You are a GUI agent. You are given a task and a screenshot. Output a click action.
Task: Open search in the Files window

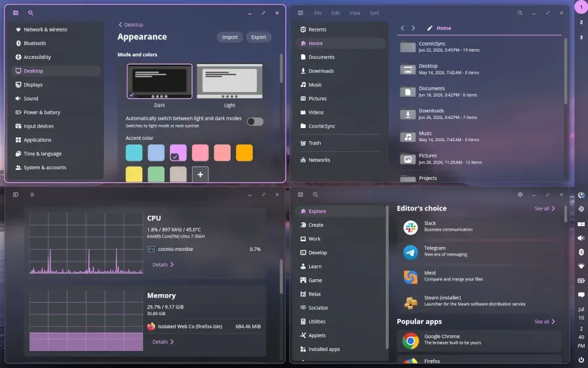point(520,13)
